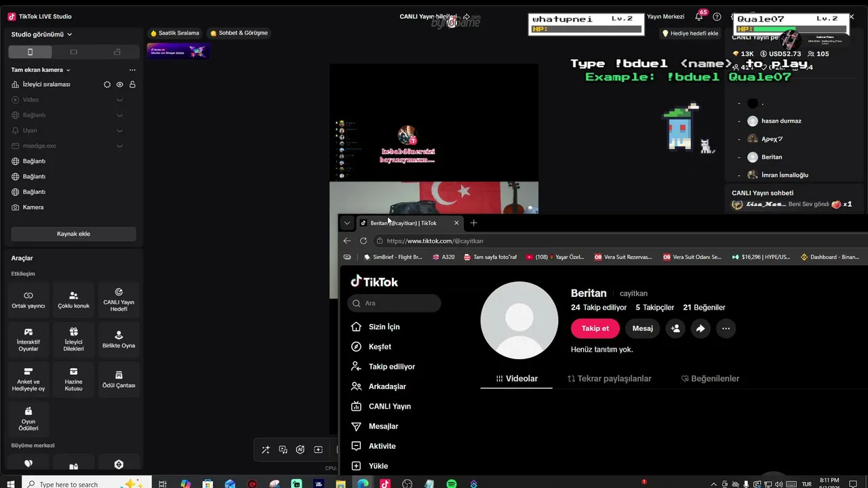Screen dimensions: 868x488
Task: Show the hidden dimmed Bağlantı source
Action: click(119, 115)
